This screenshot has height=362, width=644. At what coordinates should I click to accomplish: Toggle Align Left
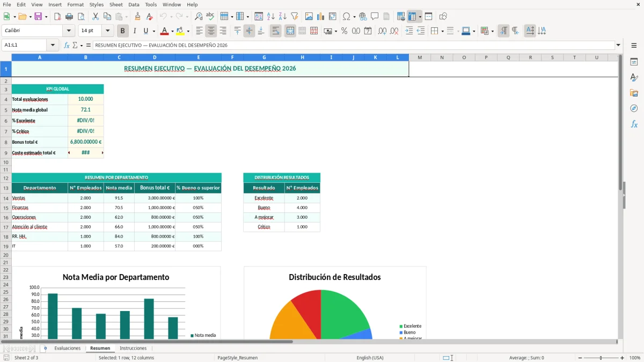[199, 31]
